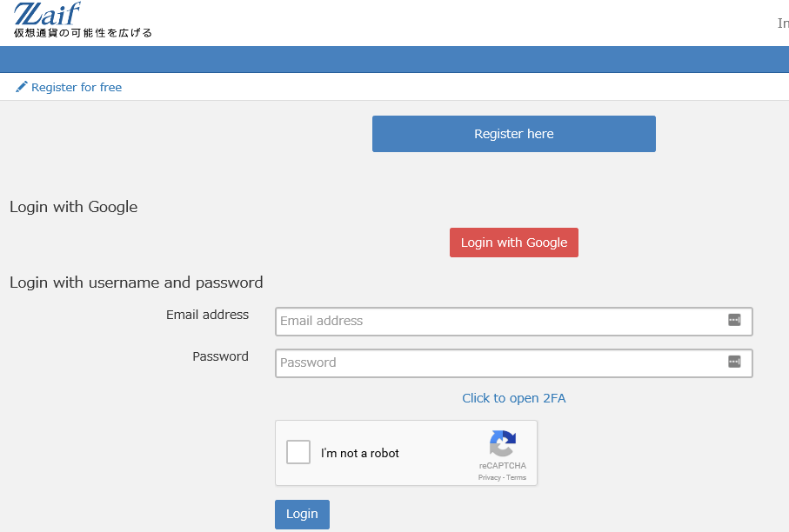The width and height of the screenshot is (789, 532).
Task: Click the partially visible menu item at top right
Action: pyautogui.click(x=783, y=23)
